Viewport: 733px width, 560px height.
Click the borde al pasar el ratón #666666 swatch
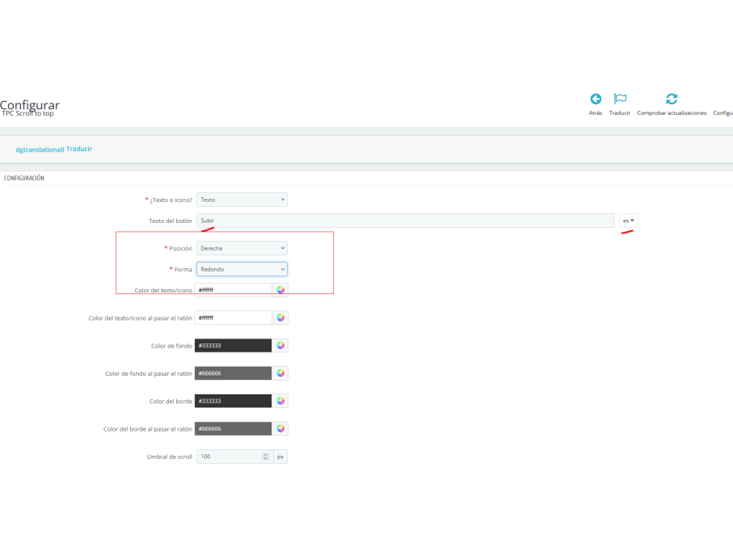tap(234, 428)
